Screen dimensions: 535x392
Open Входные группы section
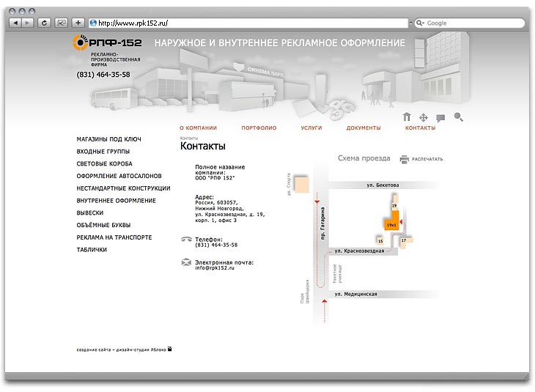click(x=103, y=152)
